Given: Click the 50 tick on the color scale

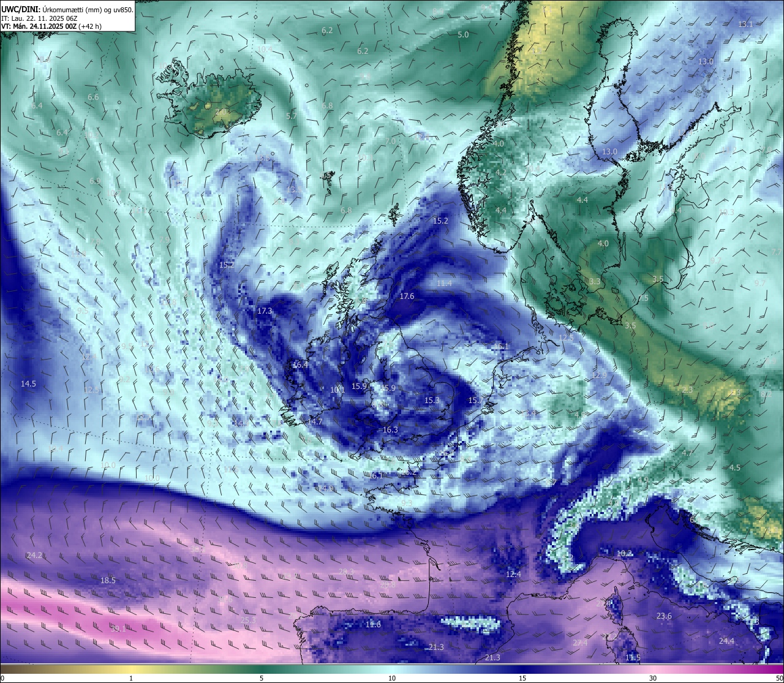Looking at the screenshot, I should coord(780,678).
